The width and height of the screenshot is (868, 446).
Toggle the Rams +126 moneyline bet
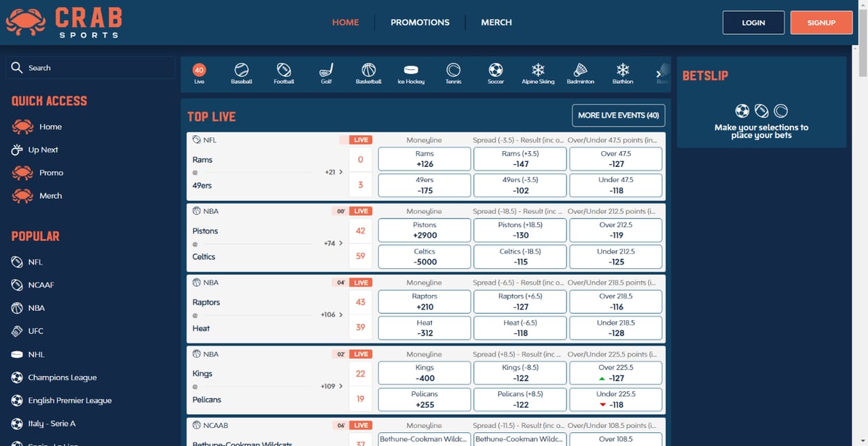(425, 159)
